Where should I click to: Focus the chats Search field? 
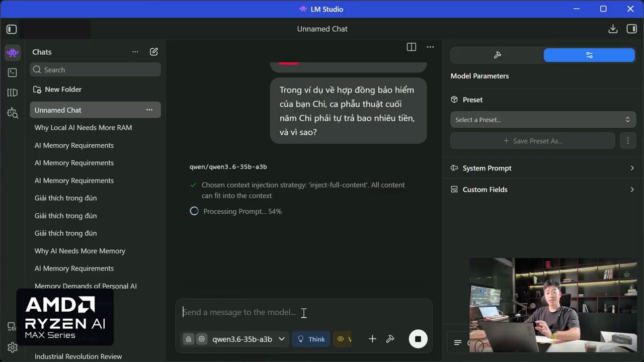(96, 70)
